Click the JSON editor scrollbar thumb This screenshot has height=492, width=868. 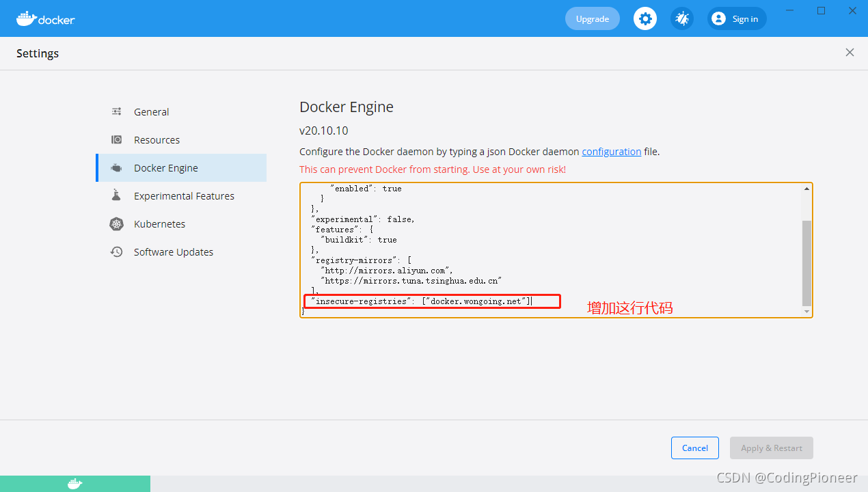click(806, 263)
